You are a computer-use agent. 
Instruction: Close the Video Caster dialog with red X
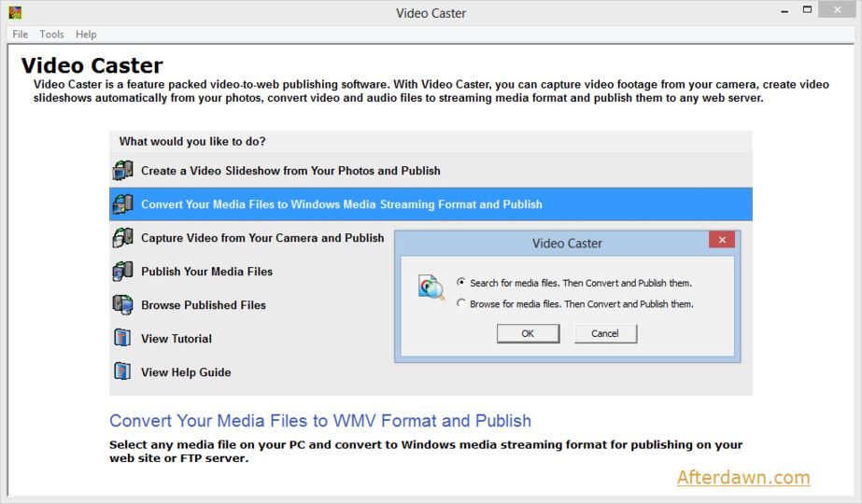tap(721, 241)
